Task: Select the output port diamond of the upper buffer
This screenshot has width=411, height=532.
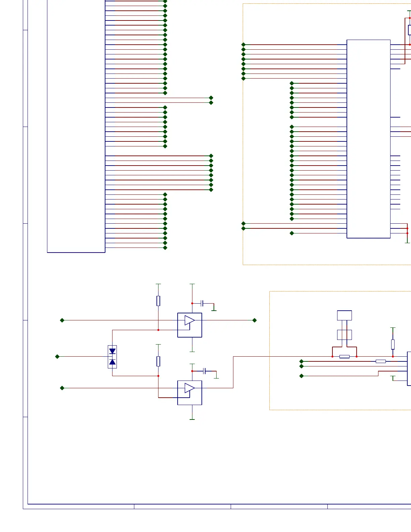Action: pos(255,320)
